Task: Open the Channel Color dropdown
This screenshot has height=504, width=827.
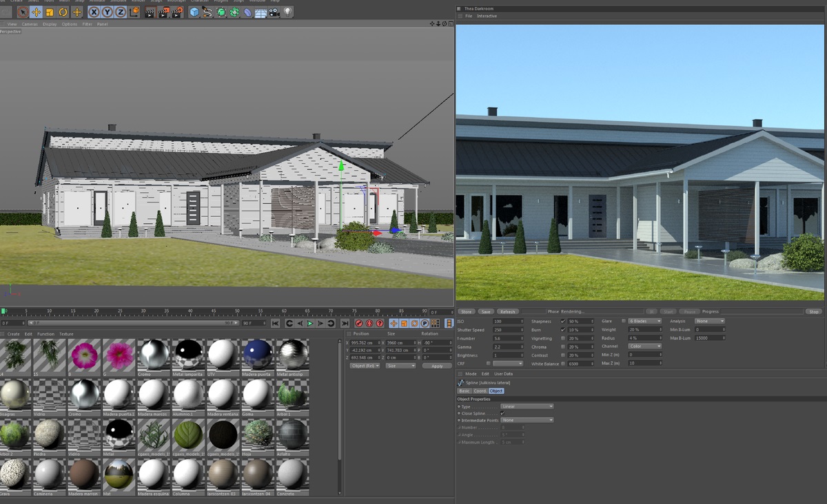Action: 644,346
